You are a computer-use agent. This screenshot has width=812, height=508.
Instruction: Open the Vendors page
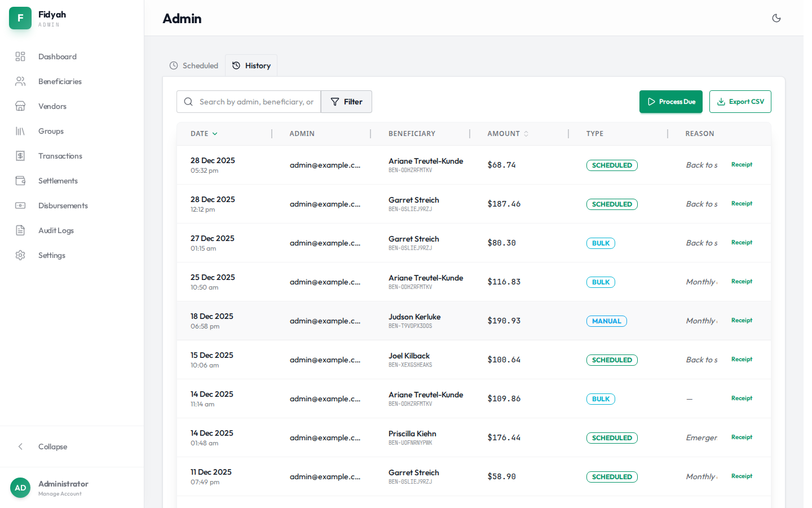point(52,106)
